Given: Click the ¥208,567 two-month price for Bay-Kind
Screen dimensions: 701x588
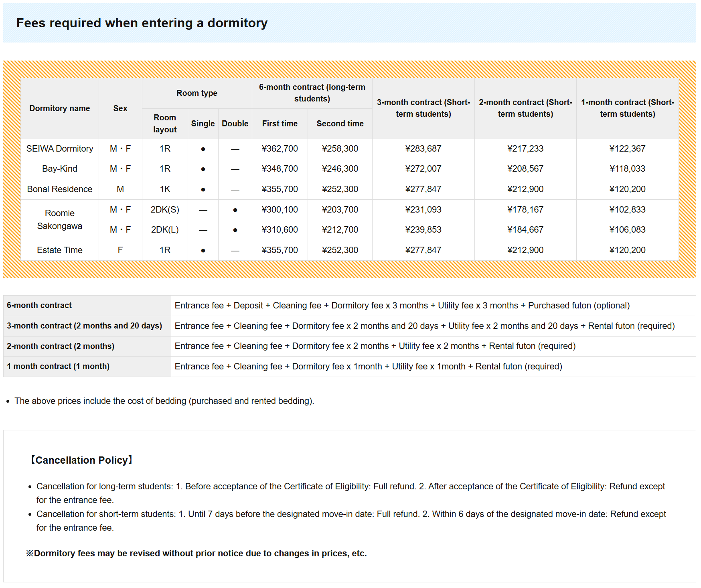Looking at the screenshot, I should pyautogui.click(x=525, y=169).
